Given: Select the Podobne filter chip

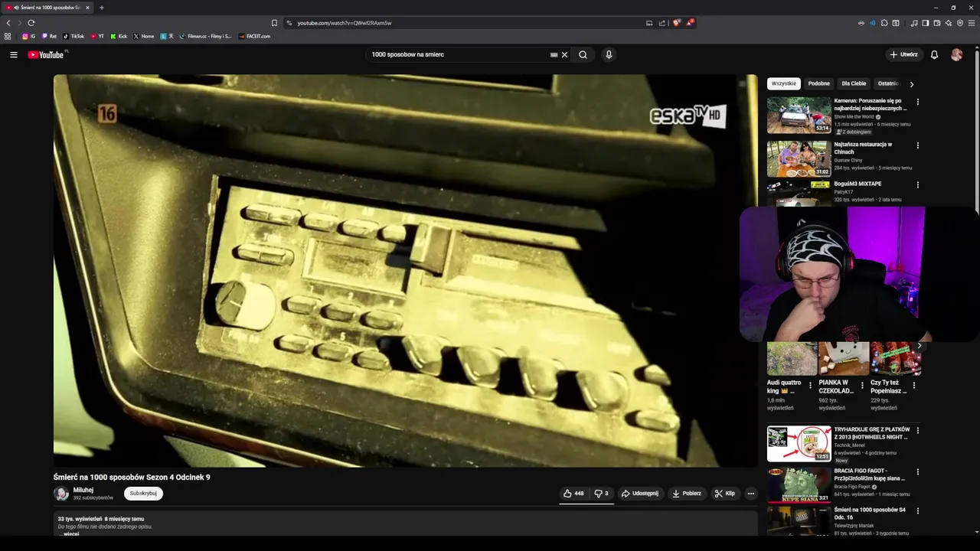Looking at the screenshot, I should [x=818, y=83].
